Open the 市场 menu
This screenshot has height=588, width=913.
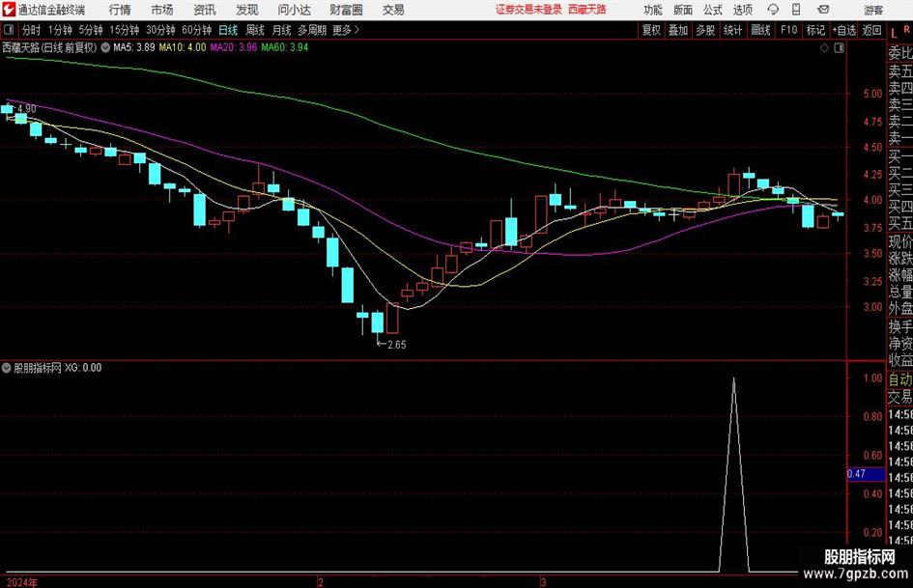pos(162,10)
